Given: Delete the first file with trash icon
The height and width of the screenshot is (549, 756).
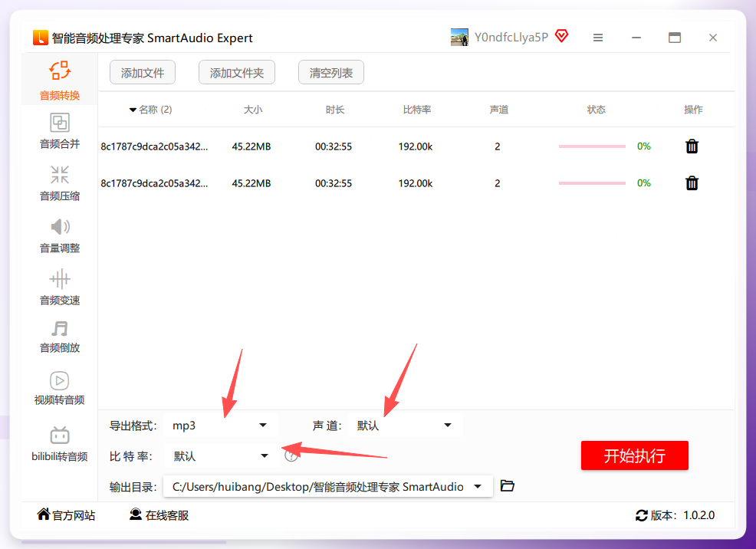Looking at the screenshot, I should (692, 146).
